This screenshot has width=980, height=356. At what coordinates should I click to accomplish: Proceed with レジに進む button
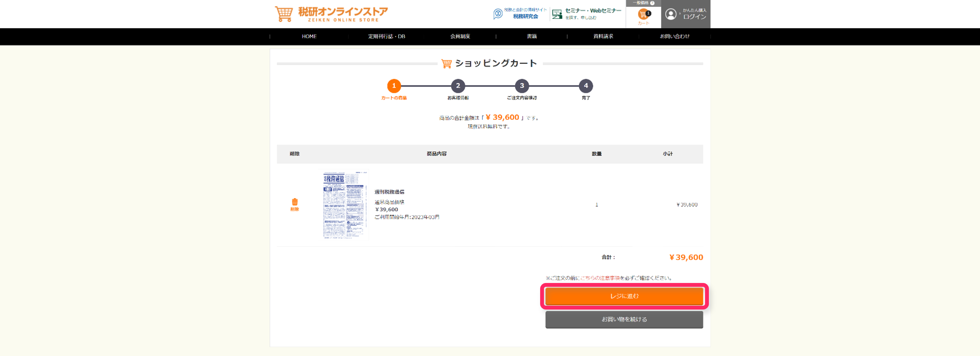click(x=624, y=296)
